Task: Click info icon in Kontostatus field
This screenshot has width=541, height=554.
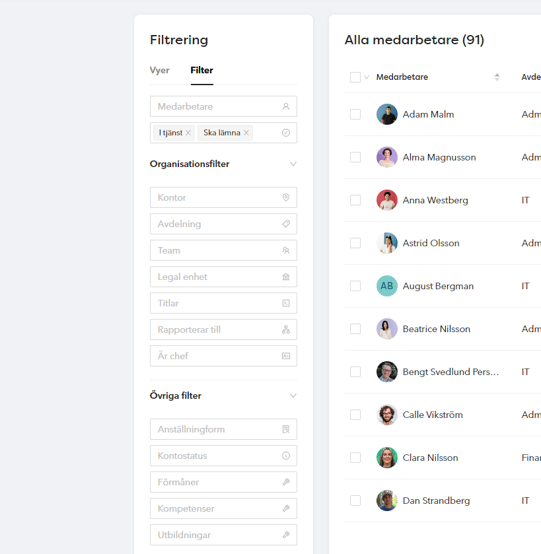Action: pyautogui.click(x=286, y=456)
